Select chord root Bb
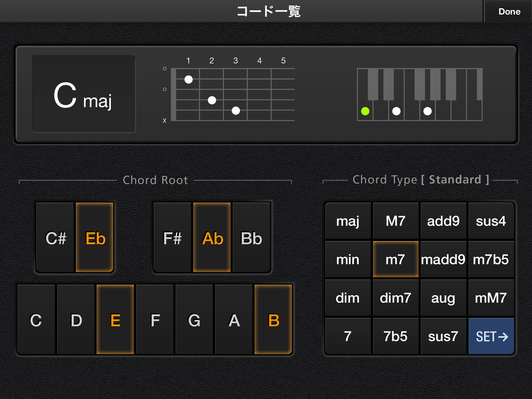532x399 pixels. (251, 238)
